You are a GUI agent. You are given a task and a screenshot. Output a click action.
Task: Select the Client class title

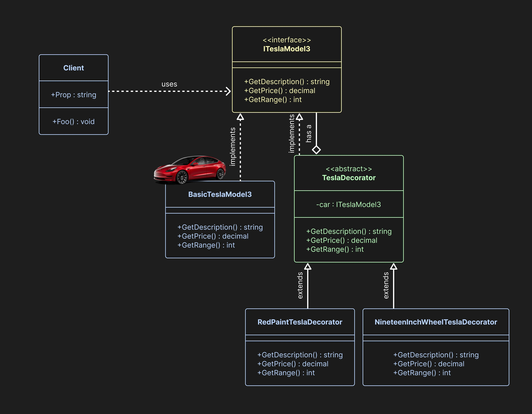pyautogui.click(x=74, y=68)
